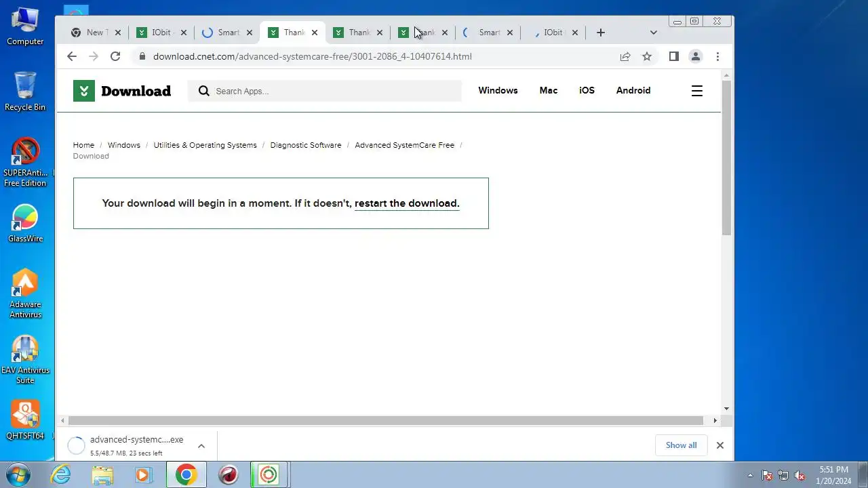Open the iOS category menu

point(587,90)
